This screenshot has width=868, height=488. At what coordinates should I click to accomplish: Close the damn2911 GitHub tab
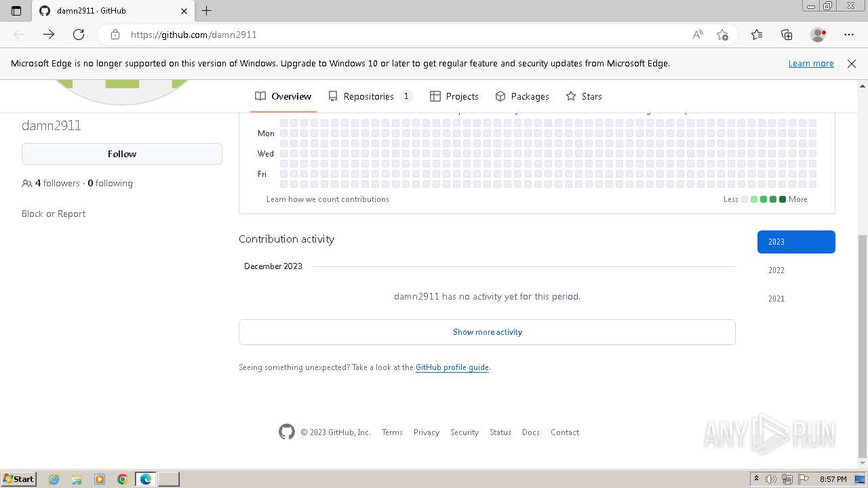(184, 11)
